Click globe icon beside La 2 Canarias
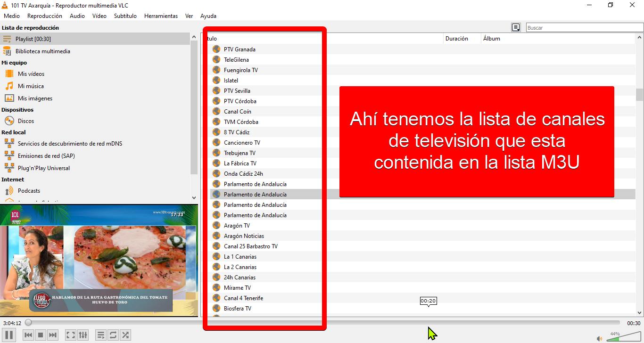This screenshot has width=644, height=343. pyautogui.click(x=216, y=267)
